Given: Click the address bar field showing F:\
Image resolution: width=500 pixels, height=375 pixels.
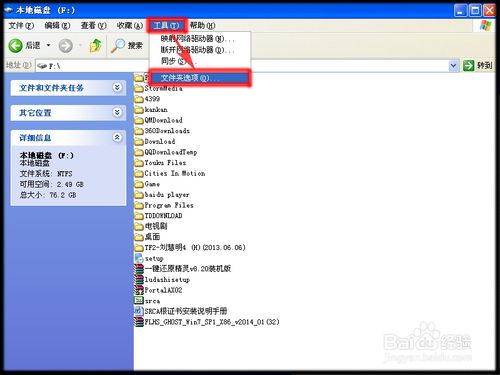Looking at the screenshot, I should pyautogui.click(x=242, y=66).
